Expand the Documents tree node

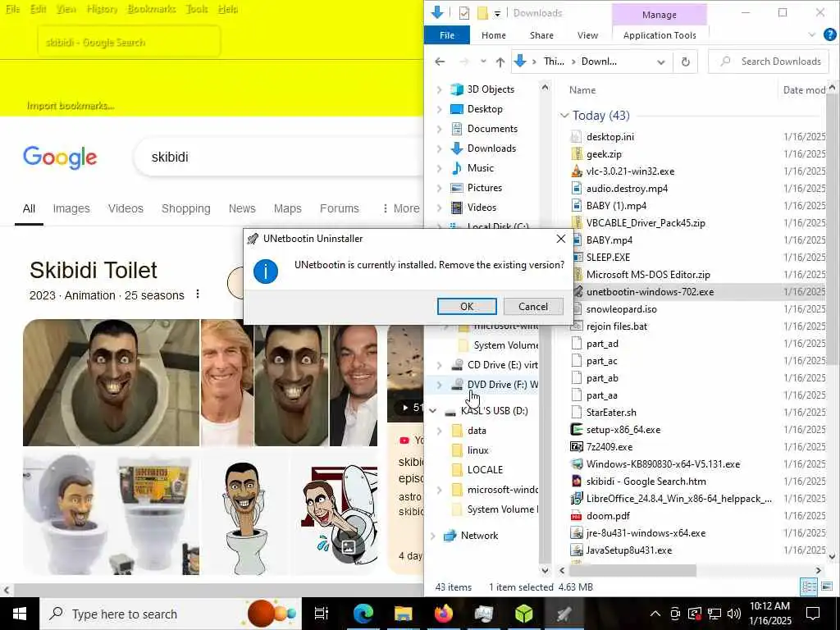(x=440, y=129)
